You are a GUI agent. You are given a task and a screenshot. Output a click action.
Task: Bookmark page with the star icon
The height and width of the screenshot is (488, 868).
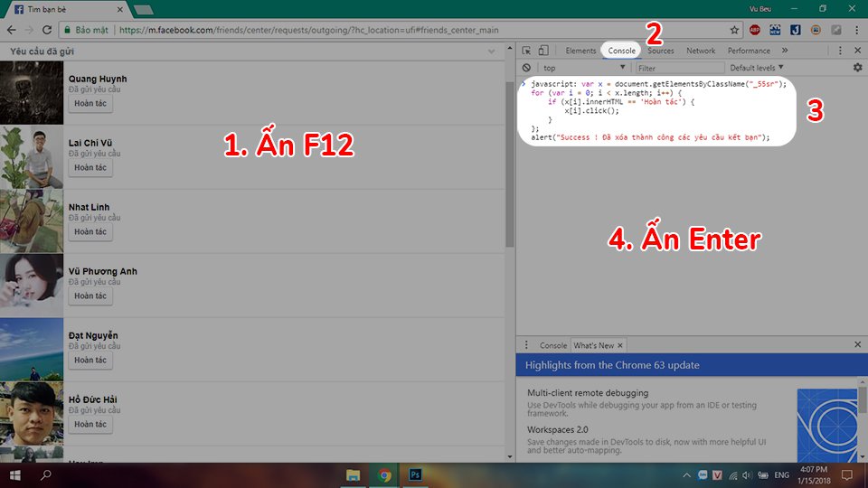tap(734, 30)
